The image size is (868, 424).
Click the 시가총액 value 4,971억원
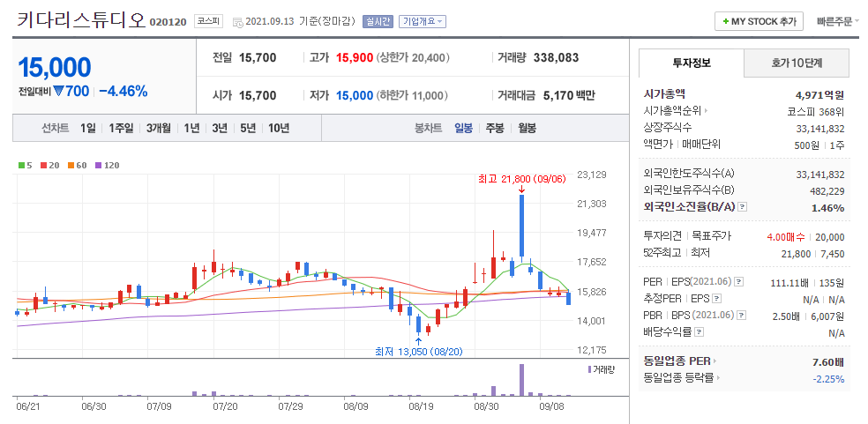pos(819,94)
